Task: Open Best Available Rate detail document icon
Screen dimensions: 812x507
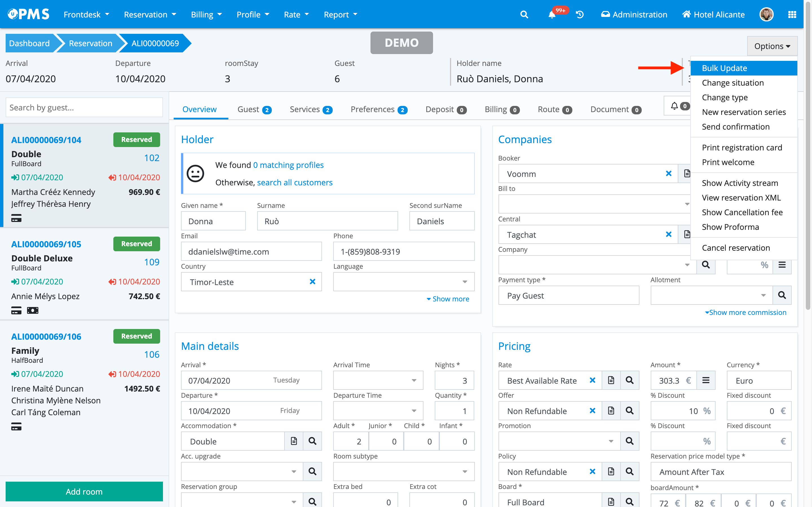Action: coord(611,380)
